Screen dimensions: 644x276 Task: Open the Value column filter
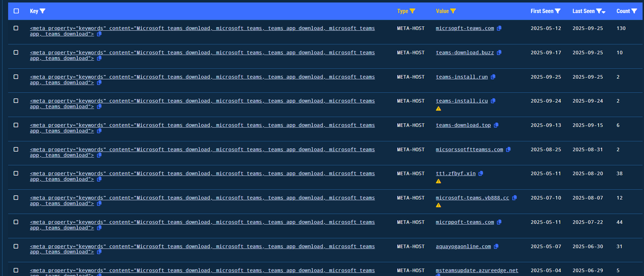pyautogui.click(x=453, y=11)
